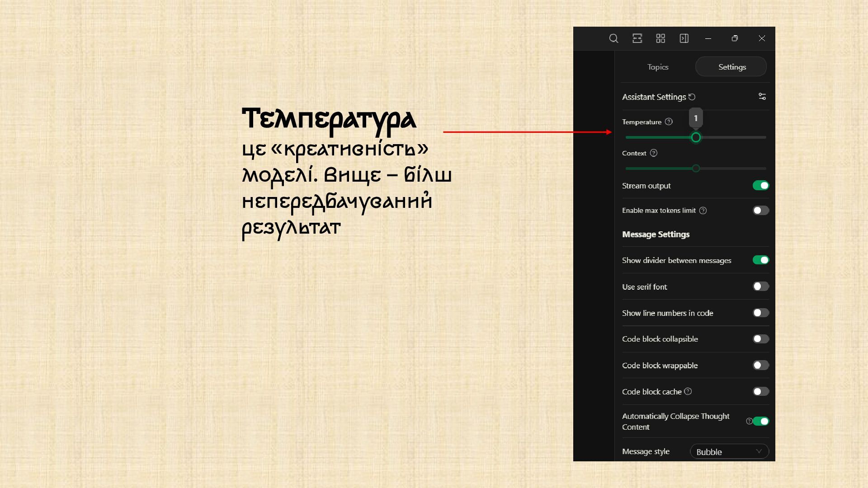Enable Use serif font toggle
Viewport: 868px width, 488px height.
pyautogui.click(x=761, y=286)
